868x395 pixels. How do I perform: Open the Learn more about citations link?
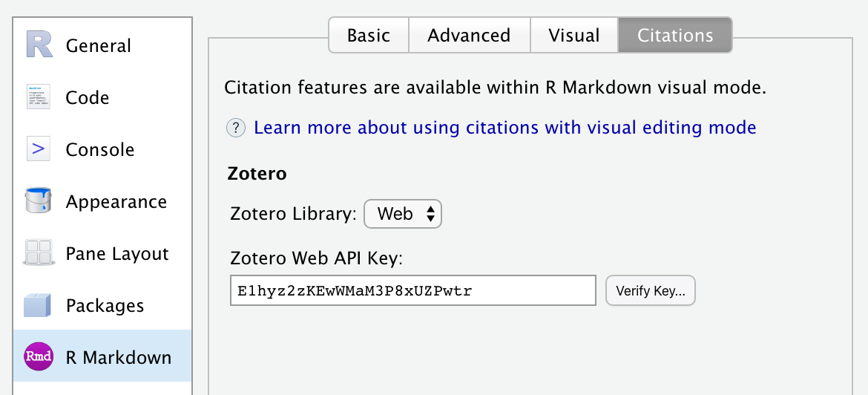pyautogui.click(x=504, y=128)
